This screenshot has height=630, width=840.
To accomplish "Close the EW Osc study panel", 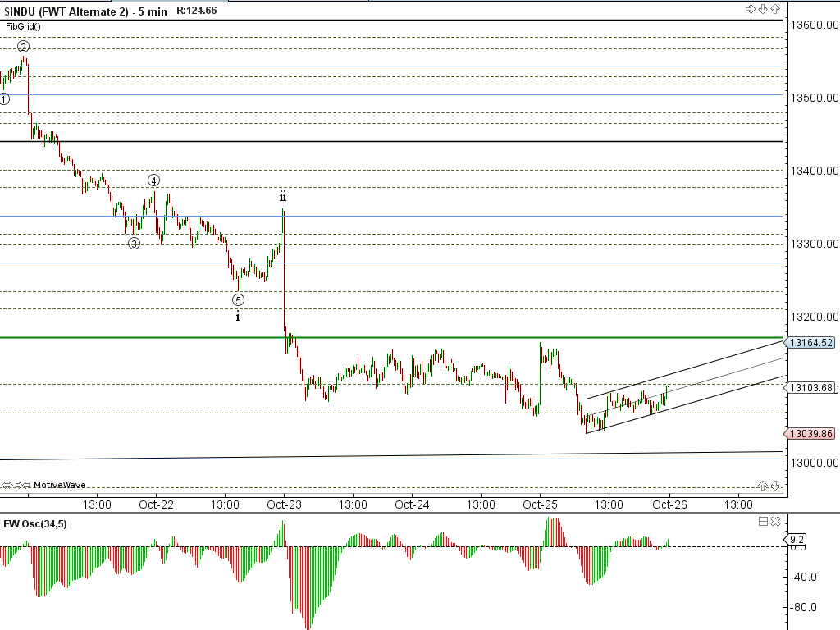I will pos(775,521).
